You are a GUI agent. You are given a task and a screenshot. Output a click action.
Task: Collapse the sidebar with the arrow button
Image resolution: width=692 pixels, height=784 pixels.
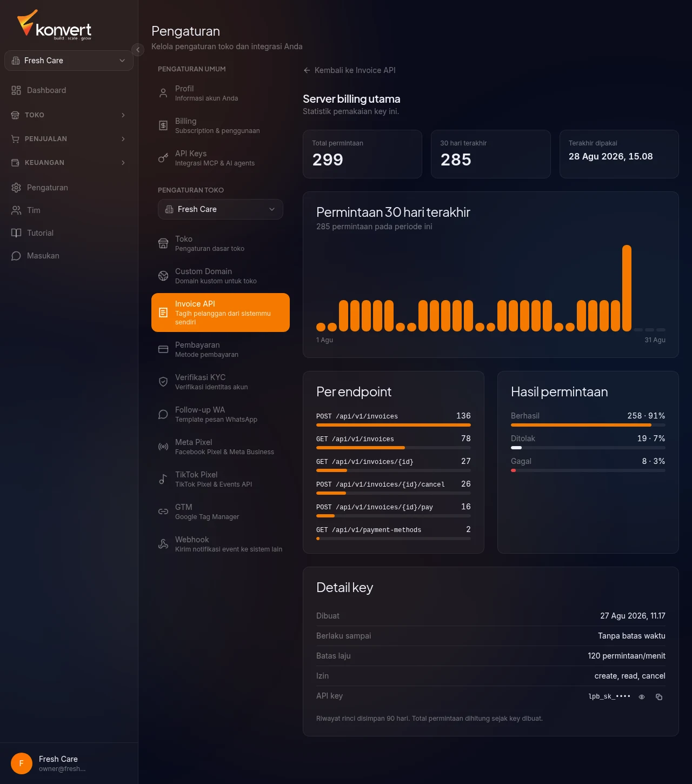138,50
